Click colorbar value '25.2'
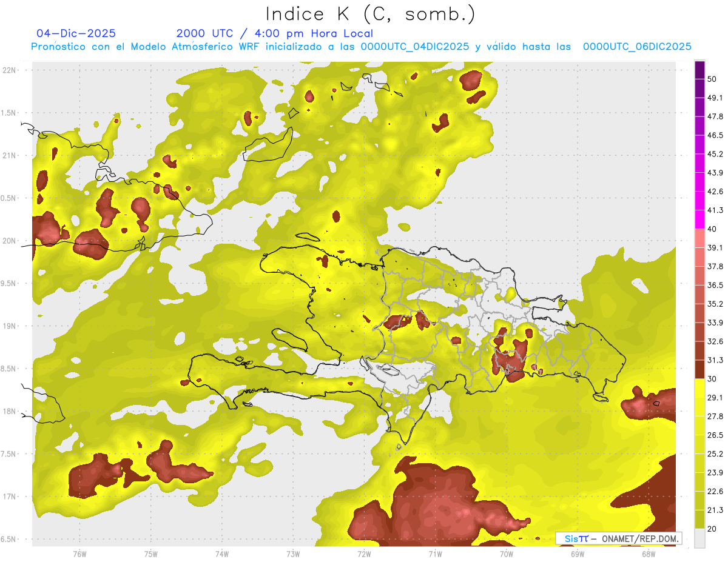728x562 pixels. click(715, 454)
